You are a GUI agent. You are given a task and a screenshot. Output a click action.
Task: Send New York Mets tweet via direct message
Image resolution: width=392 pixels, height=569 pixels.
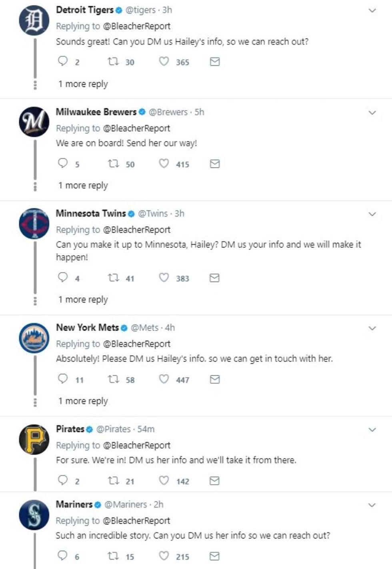tap(215, 379)
